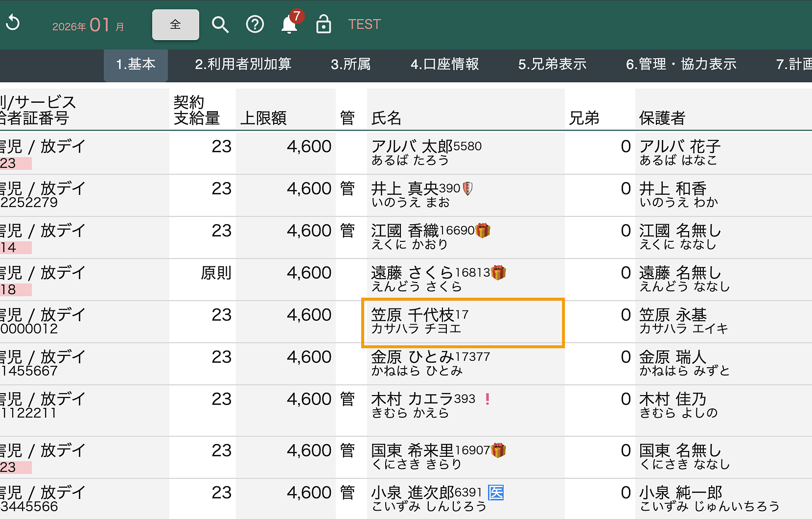Viewport: 812px width, 519px height.
Task: Switch to 2.利用者別加算 tab
Action: tap(243, 64)
